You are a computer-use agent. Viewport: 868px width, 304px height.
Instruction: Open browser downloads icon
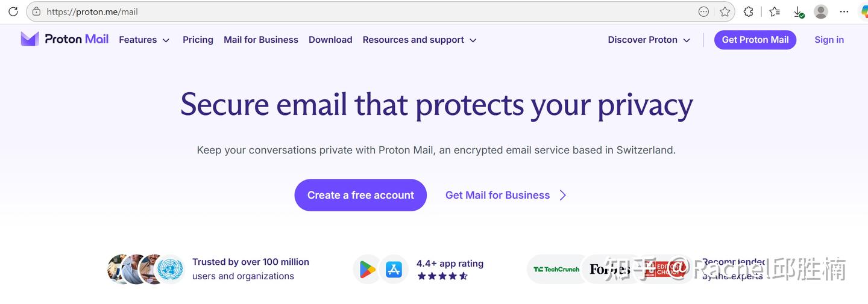coord(799,12)
